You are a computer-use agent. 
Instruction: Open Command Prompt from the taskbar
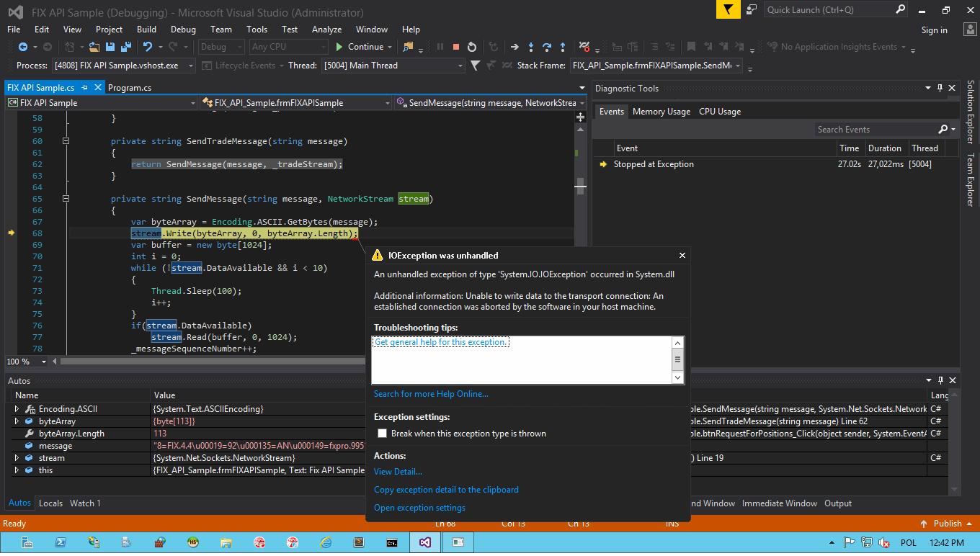pyautogui.click(x=392, y=542)
